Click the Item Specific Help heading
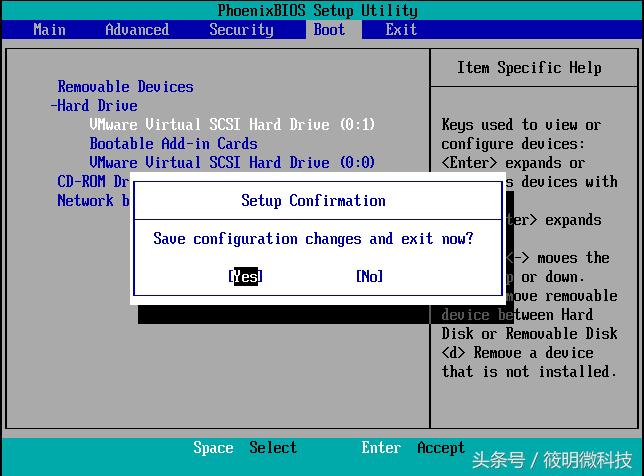Screen dimensions: 644x476 pyautogui.click(x=529, y=67)
